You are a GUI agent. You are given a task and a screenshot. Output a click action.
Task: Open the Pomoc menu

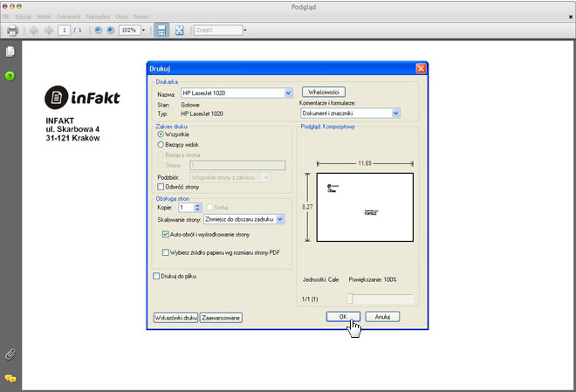141,17
